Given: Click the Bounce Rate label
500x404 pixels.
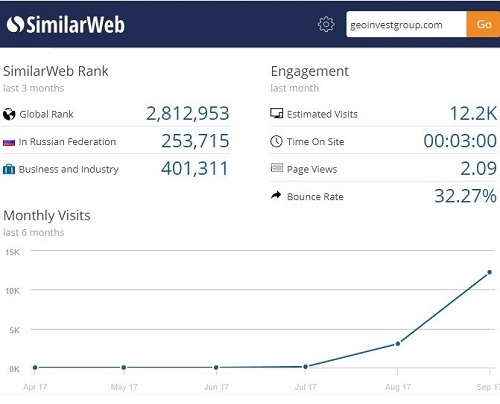Looking at the screenshot, I should (x=315, y=197).
